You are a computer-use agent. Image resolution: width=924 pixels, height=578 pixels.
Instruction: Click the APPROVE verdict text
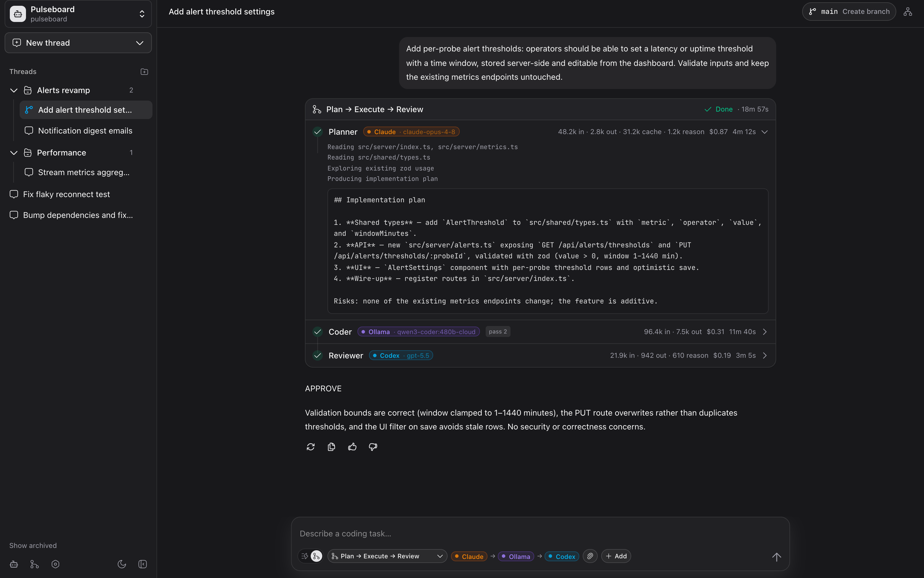(x=323, y=389)
